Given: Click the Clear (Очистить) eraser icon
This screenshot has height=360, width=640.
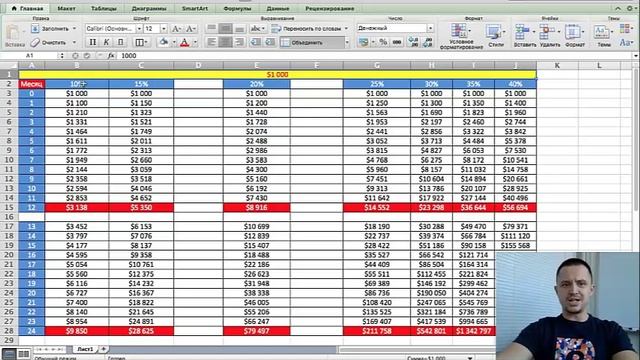Looking at the screenshot, I should click(35, 42).
